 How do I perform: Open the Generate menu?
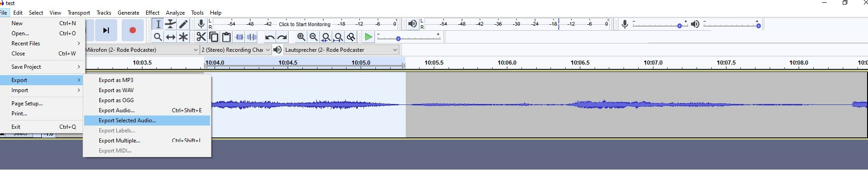coord(128,13)
